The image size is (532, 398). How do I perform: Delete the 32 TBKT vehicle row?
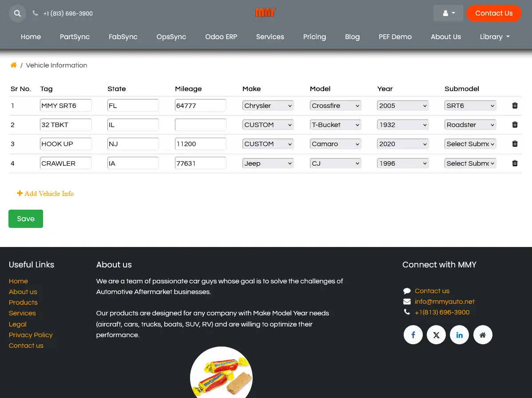pyautogui.click(x=515, y=125)
